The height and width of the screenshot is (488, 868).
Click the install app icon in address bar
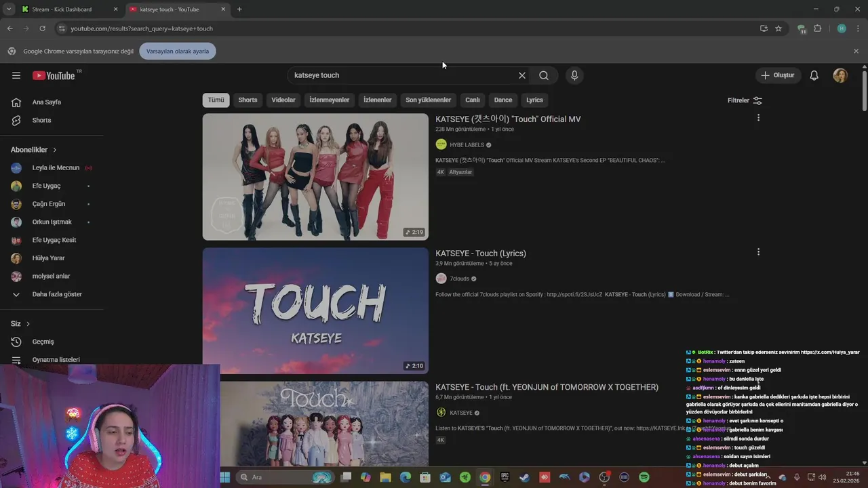[x=764, y=28]
